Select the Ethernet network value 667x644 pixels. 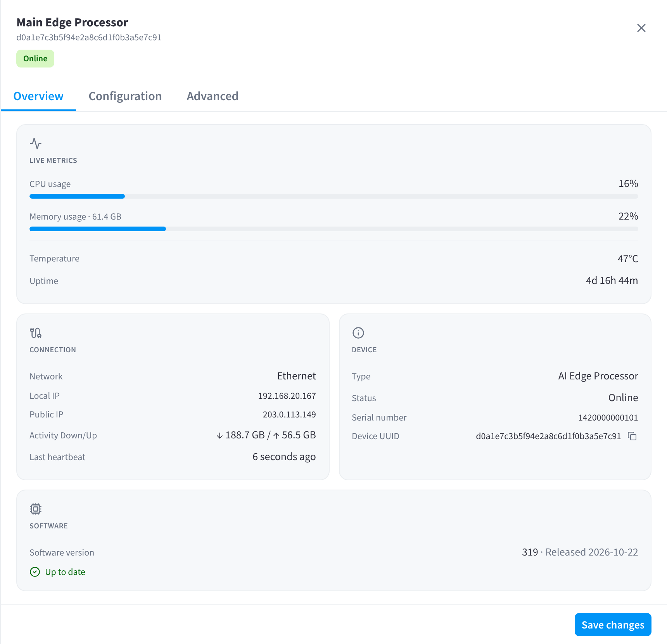(x=296, y=376)
